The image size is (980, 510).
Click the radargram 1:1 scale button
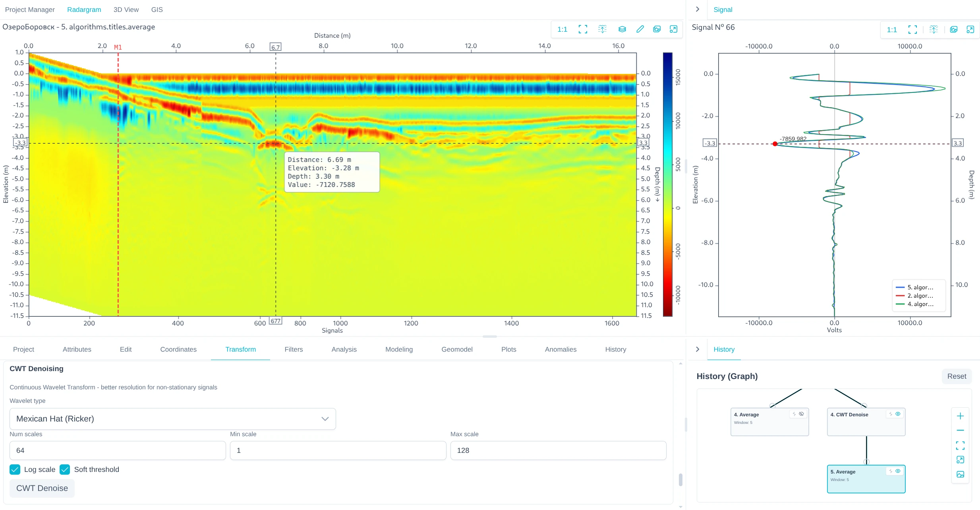coord(562,29)
